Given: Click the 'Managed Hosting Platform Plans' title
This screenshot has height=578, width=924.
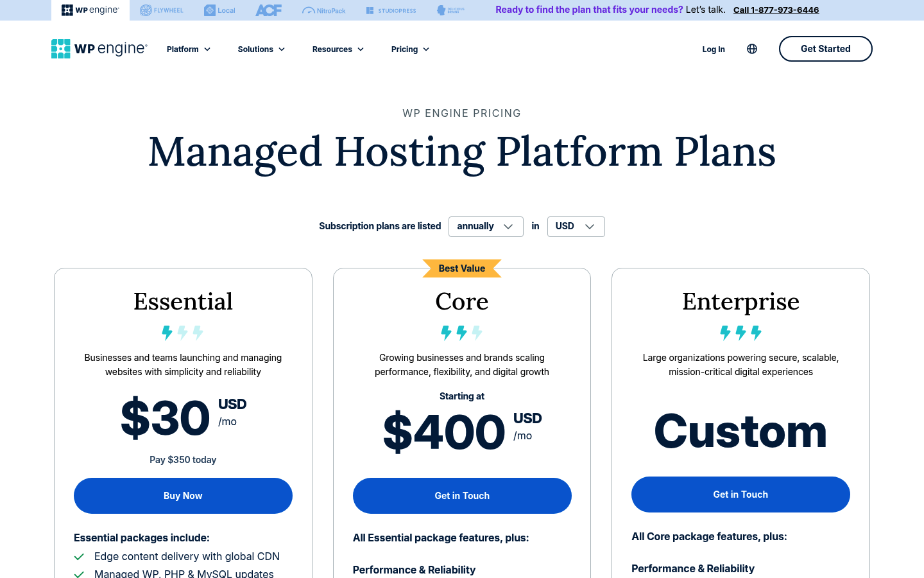Looking at the screenshot, I should (462, 153).
